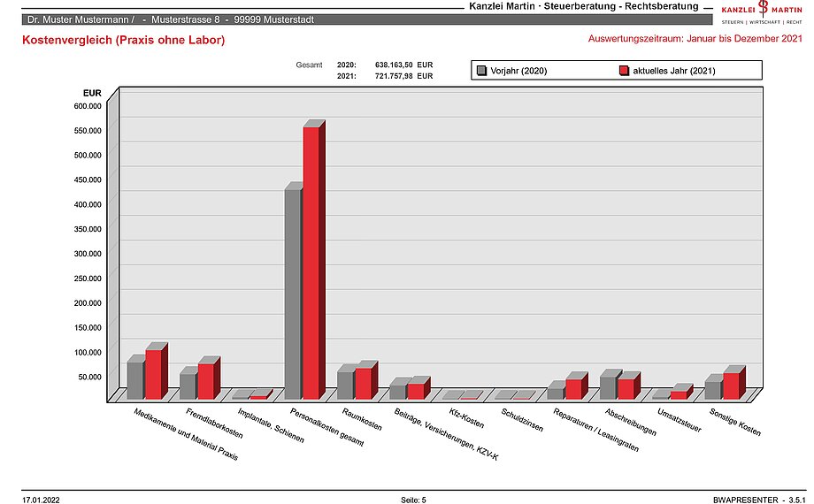Click the axis label 'Abschreibungen'
The height and width of the screenshot is (504, 814).
tap(631, 422)
